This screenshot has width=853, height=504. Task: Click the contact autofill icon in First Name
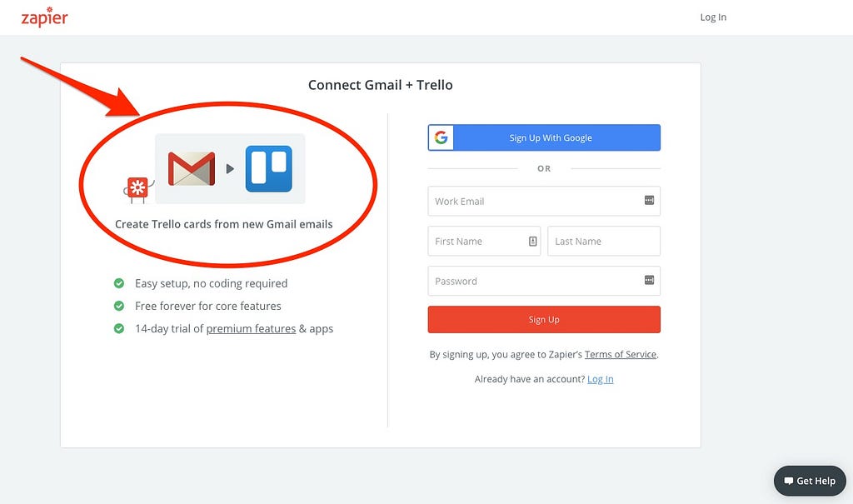532,241
